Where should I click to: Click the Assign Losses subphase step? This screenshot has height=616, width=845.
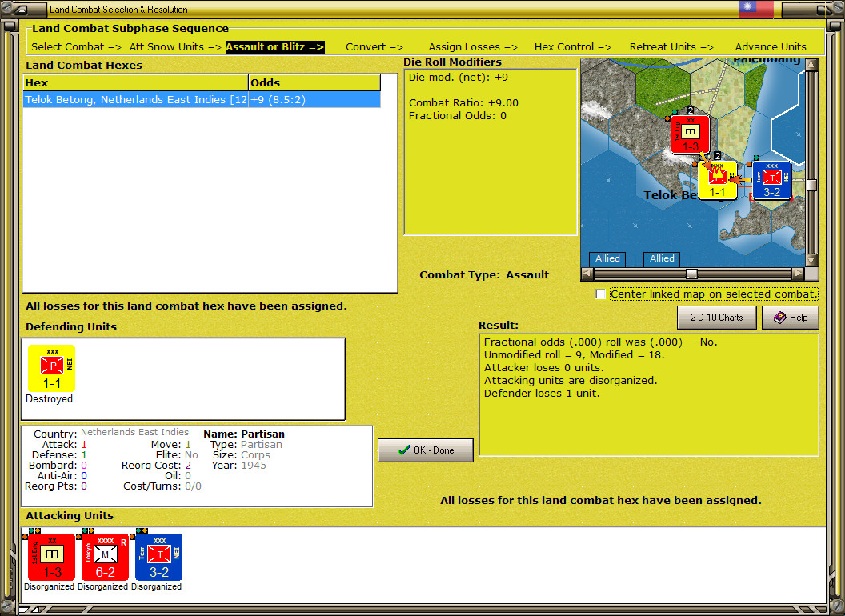[x=473, y=47]
